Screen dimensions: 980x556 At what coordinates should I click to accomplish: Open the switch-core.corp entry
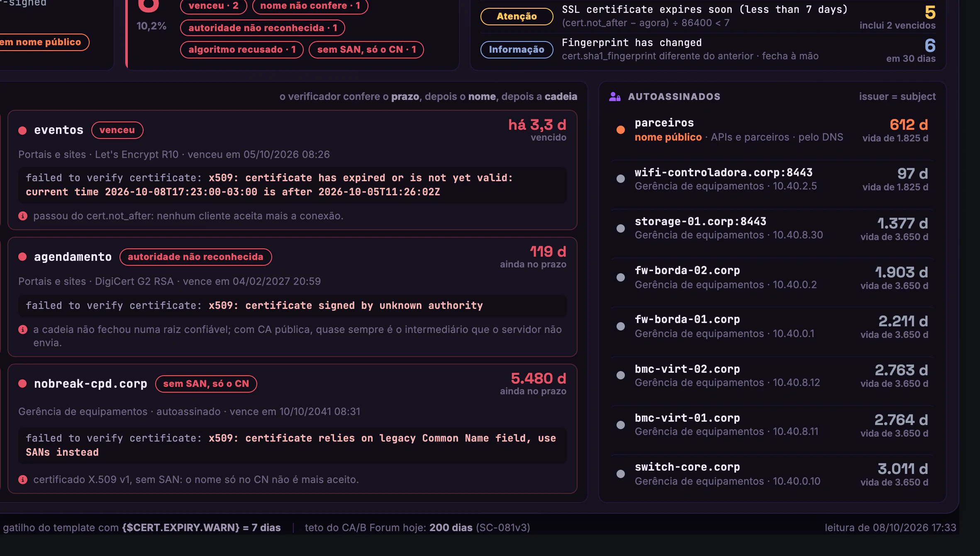click(x=773, y=474)
